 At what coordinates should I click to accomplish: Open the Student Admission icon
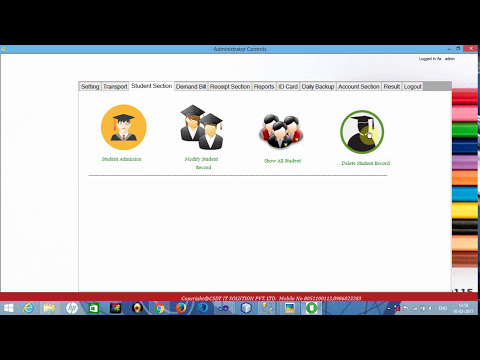point(124,127)
